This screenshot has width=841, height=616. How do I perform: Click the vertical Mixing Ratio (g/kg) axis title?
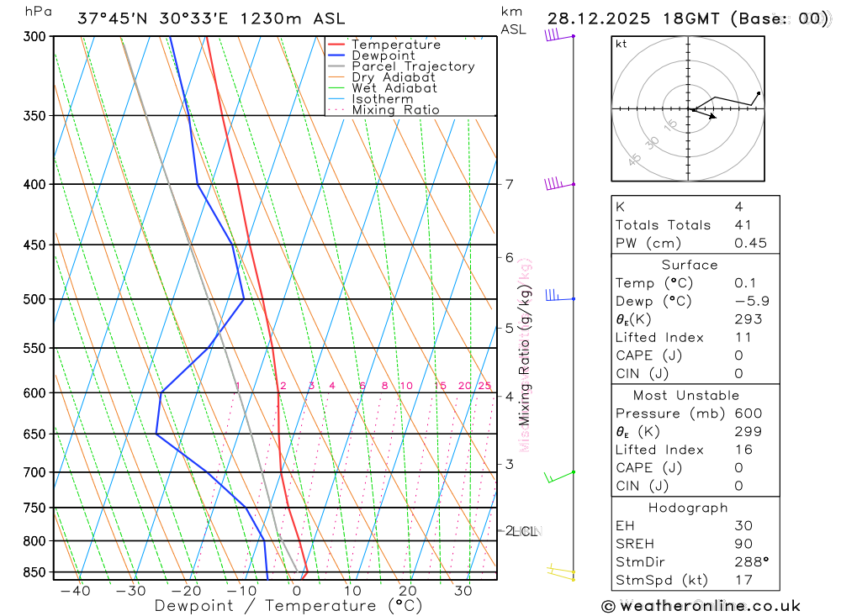[x=524, y=355]
